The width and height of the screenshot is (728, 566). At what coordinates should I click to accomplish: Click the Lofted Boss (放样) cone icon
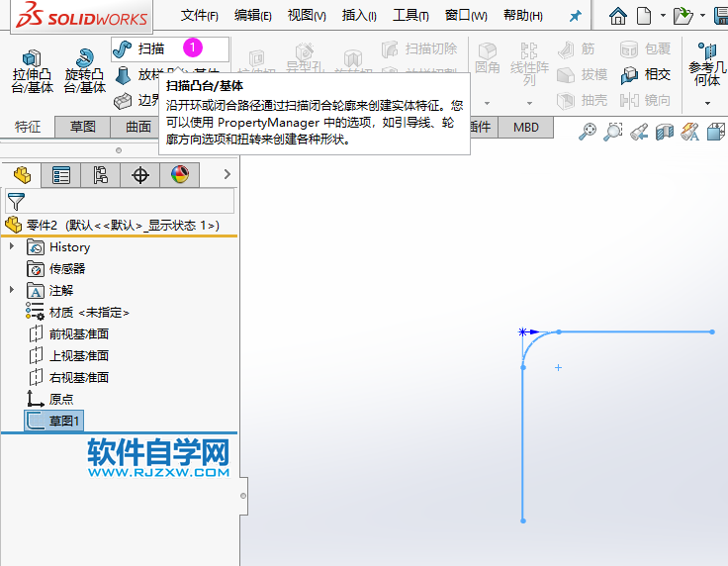click(123, 75)
